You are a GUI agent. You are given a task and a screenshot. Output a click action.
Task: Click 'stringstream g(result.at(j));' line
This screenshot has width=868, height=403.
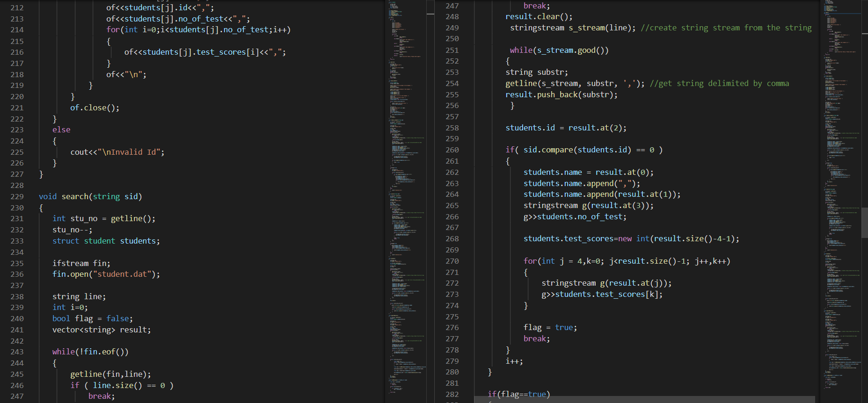pos(606,283)
